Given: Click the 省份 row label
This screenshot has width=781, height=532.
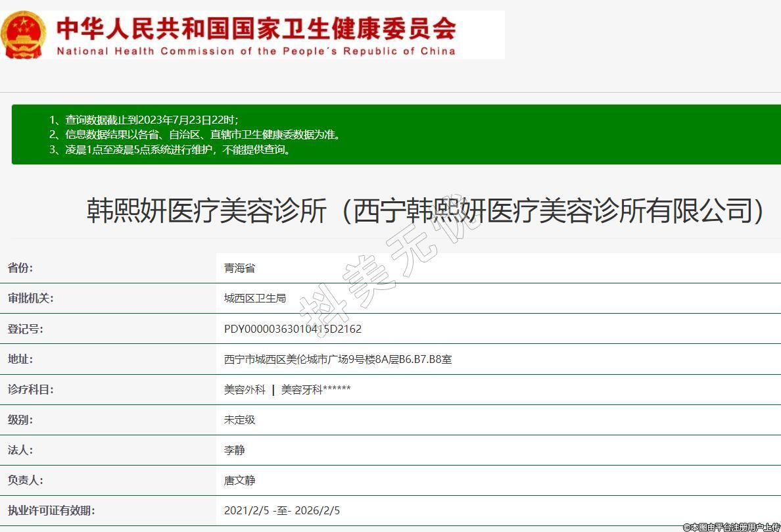Looking at the screenshot, I should tap(20, 268).
